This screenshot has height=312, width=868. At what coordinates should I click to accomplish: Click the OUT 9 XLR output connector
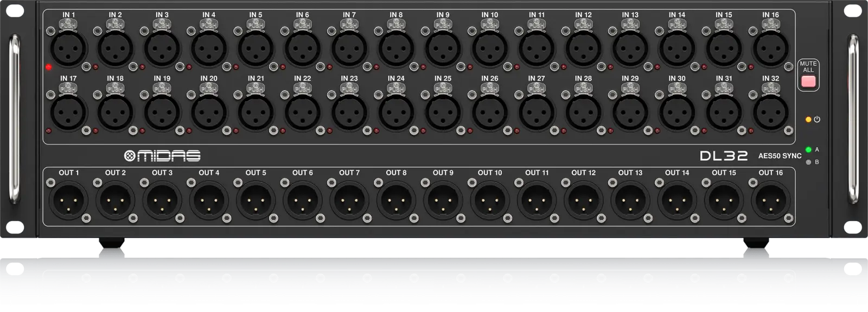(x=443, y=200)
